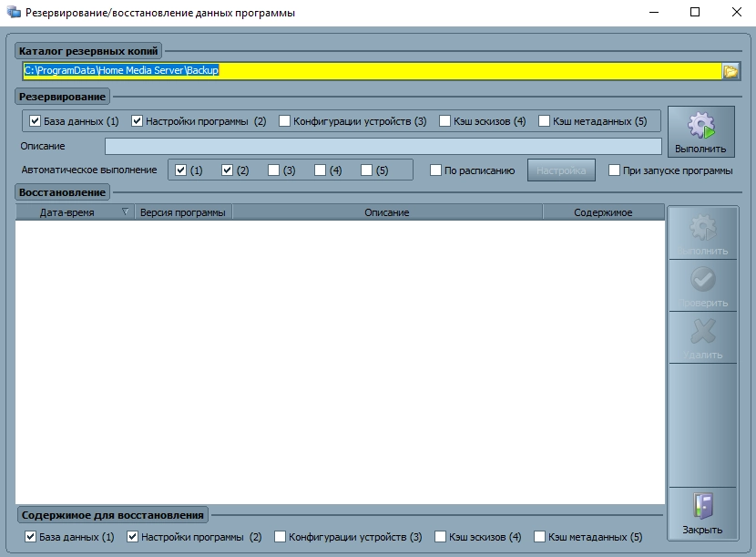Image resolution: width=756 pixels, height=557 pixels.
Task: Check automatic execution checkbox (3)
Action: [x=273, y=170]
